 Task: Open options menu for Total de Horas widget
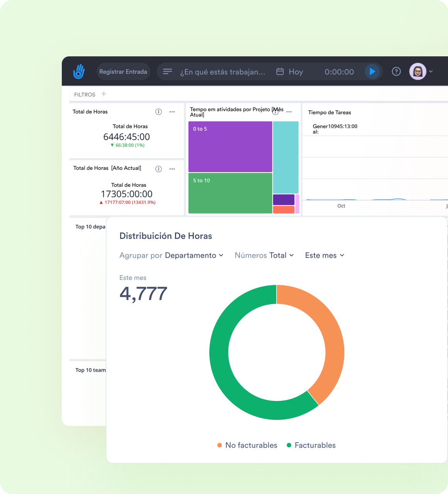click(172, 112)
